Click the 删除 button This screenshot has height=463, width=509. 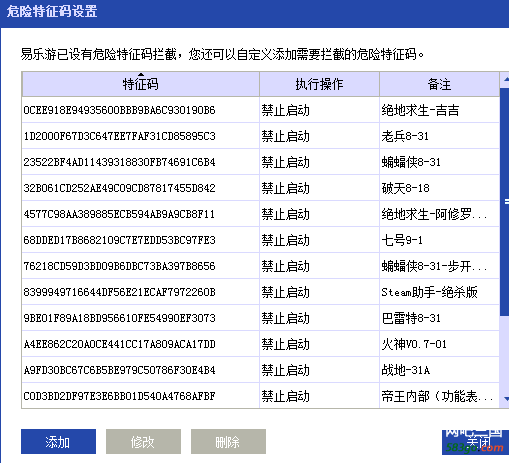(x=228, y=442)
